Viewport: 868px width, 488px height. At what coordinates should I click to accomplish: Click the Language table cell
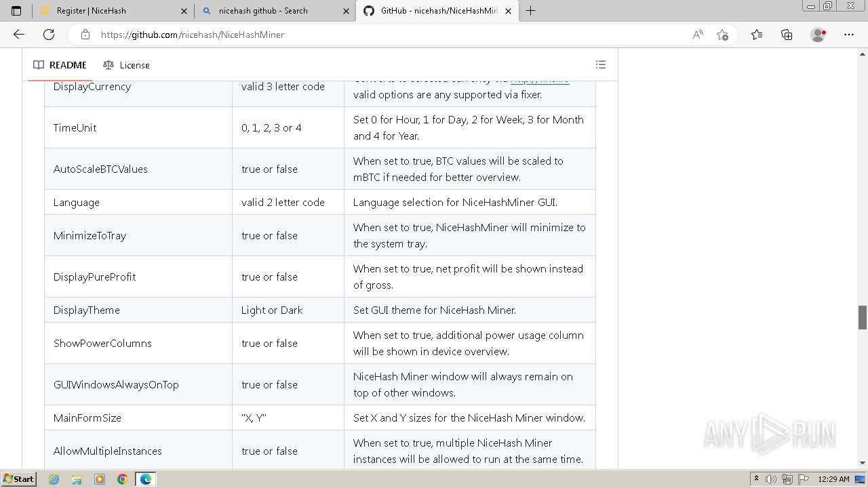tap(138, 202)
